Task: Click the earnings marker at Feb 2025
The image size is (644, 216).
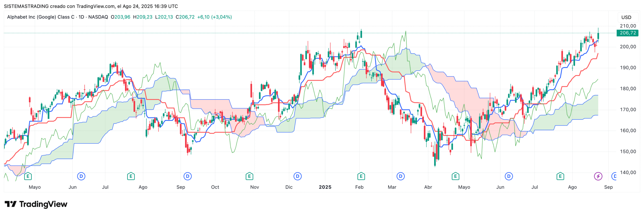Action: click(361, 176)
